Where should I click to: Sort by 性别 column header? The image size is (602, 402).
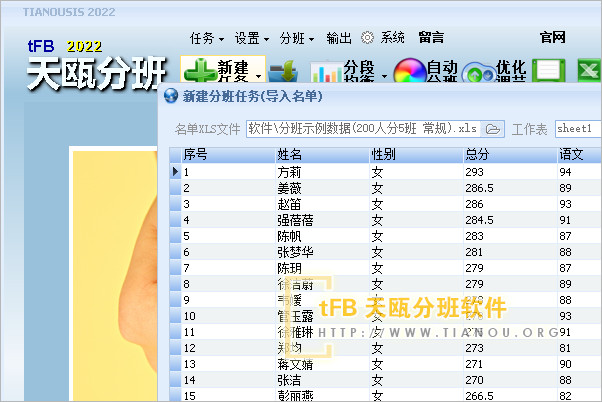point(416,155)
